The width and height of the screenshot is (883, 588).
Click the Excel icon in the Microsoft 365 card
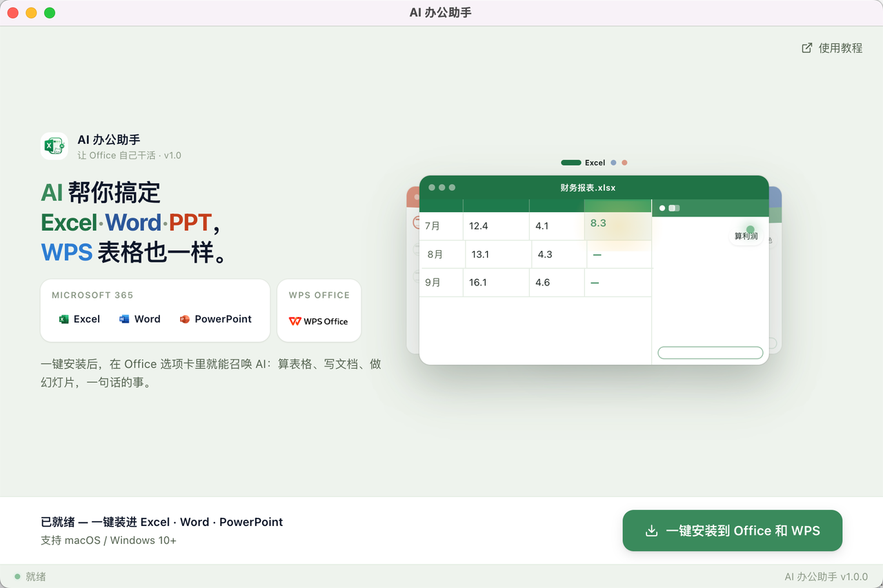pos(64,319)
